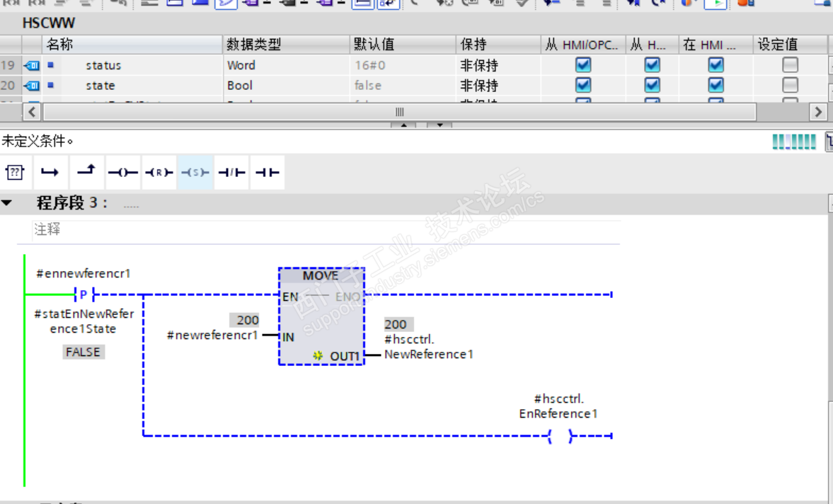Screen dimensions: 833x504
Task: Click the HSCWW block title
Action: 48,23
